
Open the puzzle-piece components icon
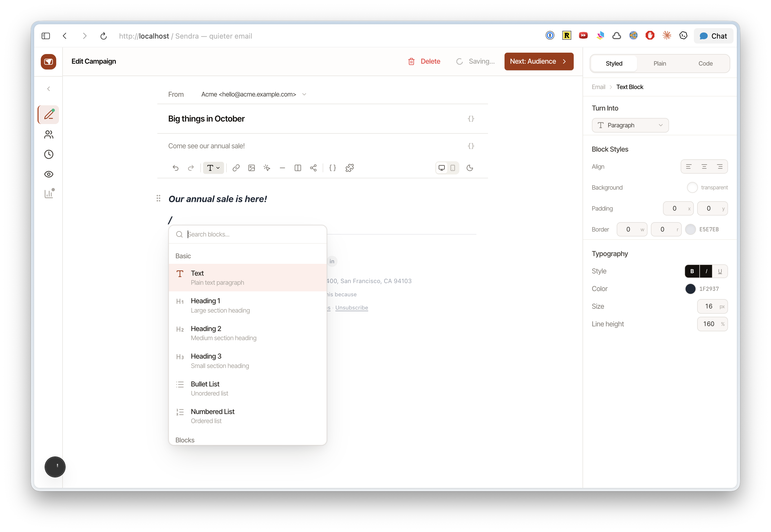pyautogui.click(x=349, y=168)
